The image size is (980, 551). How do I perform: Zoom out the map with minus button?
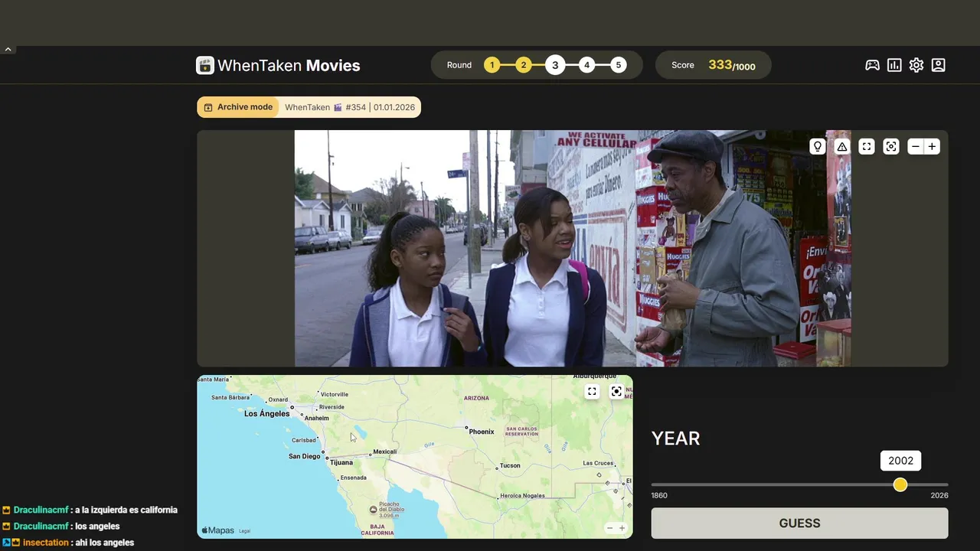coord(609,528)
